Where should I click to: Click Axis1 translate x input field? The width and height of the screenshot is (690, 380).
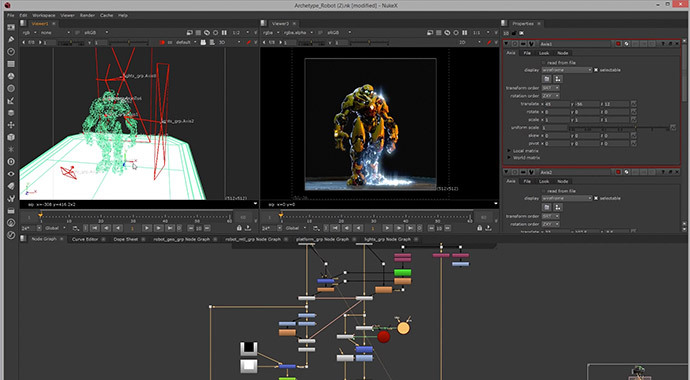coord(557,104)
